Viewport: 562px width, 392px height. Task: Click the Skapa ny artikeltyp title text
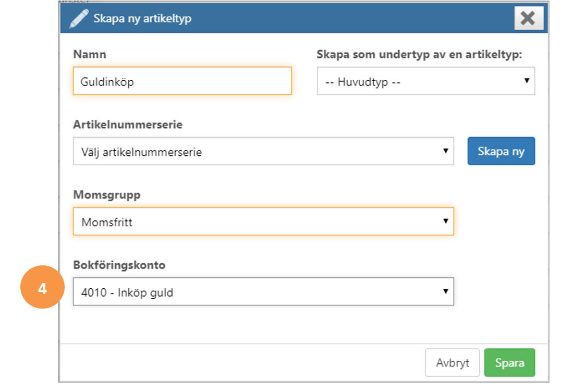(142, 18)
